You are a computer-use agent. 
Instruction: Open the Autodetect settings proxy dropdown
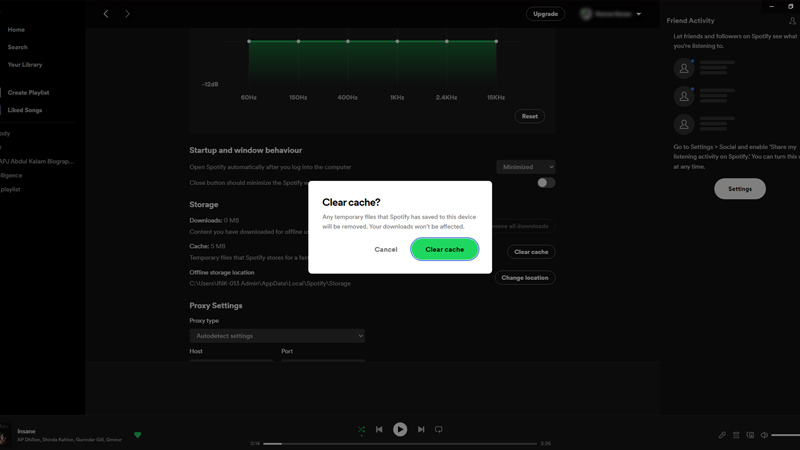(277, 336)
